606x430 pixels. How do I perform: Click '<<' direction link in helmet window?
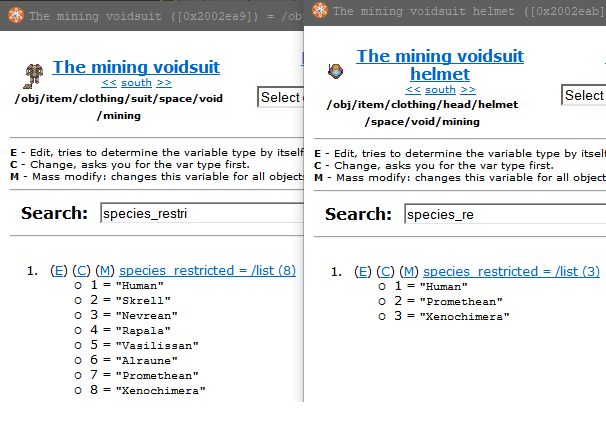413,90
